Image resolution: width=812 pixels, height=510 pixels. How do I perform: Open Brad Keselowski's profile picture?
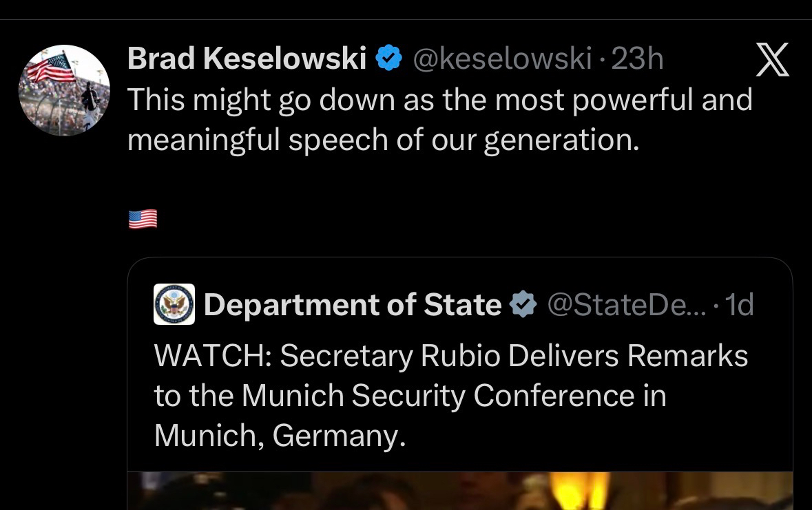(63, 90)
